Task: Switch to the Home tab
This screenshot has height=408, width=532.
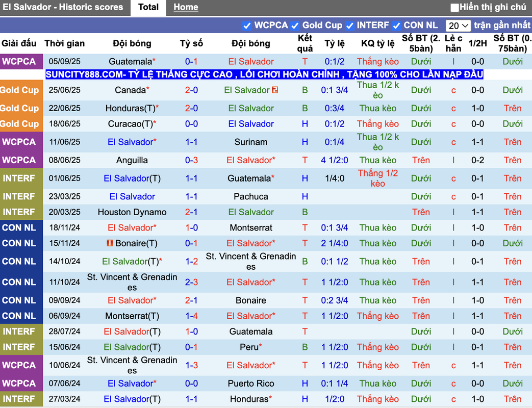Action: point(186,7)
